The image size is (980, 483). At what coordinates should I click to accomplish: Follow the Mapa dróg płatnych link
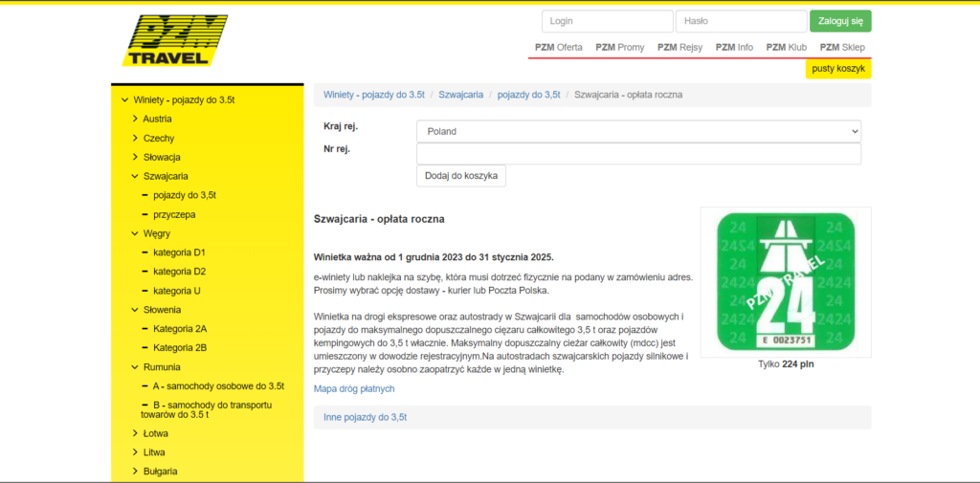click(x=354, y=388)
